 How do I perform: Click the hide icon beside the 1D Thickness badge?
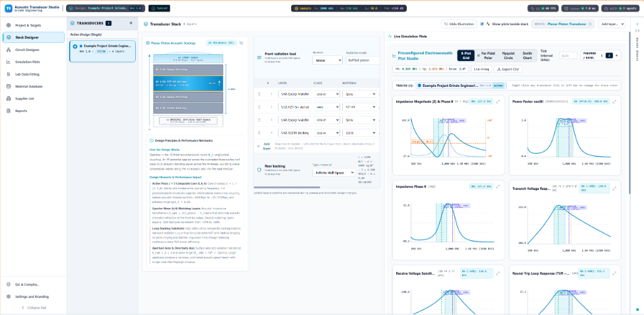(x=241, y=43)
